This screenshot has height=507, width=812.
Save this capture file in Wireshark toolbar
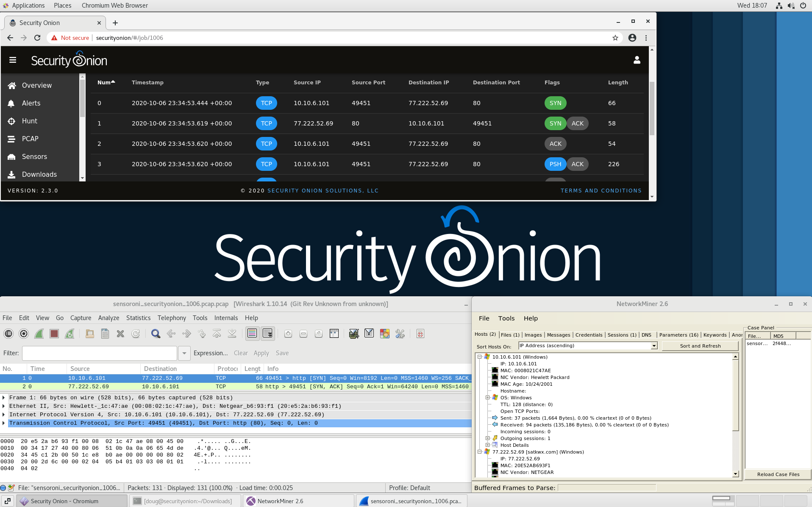tap(105, 334)
